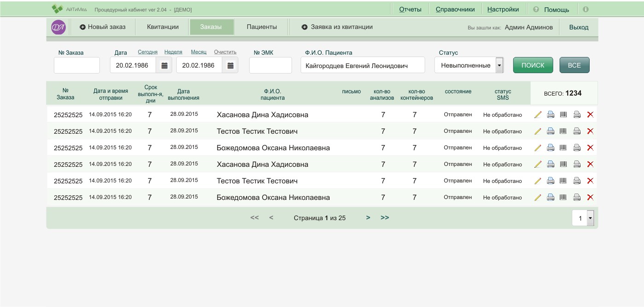Click the ПОИСК search button
Viewport: 644px width, 307px height.
click(533, 65)
